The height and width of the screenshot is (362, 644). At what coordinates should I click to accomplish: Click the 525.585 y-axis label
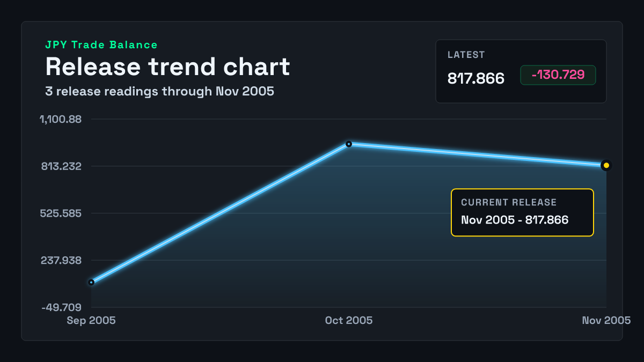[61, 213]
